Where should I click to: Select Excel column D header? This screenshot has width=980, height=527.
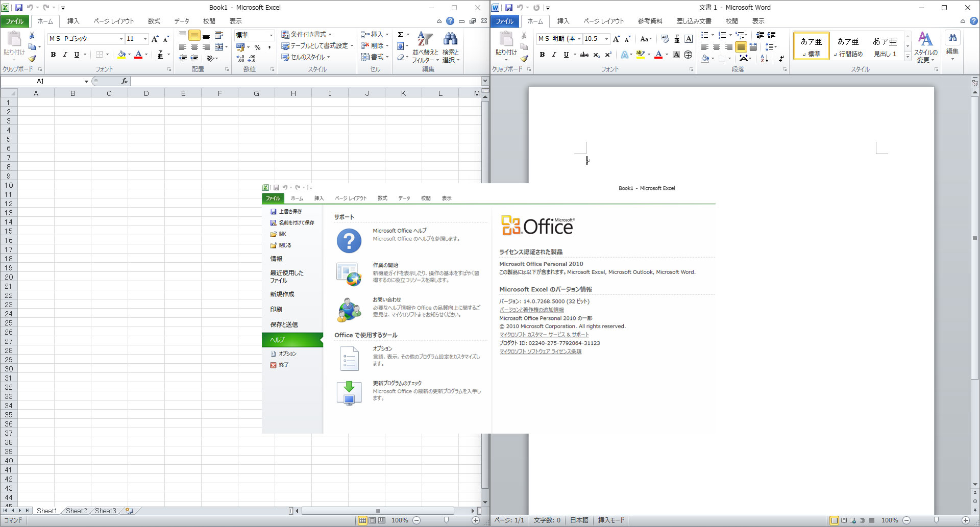pyautogui.click(x=146, y=93)
